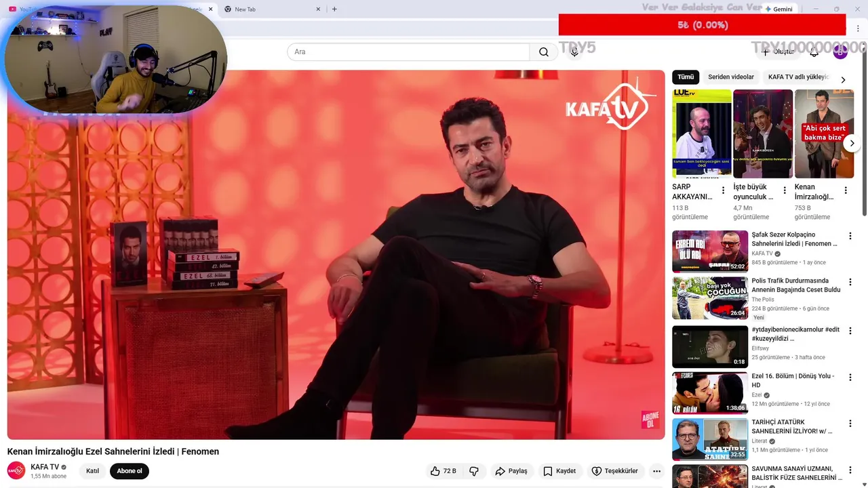Open the notifications bell

tap(814, 52)
